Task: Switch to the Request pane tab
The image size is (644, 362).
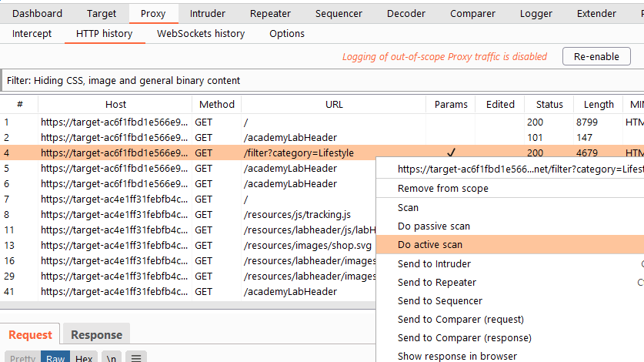Action: pos(31,335)
